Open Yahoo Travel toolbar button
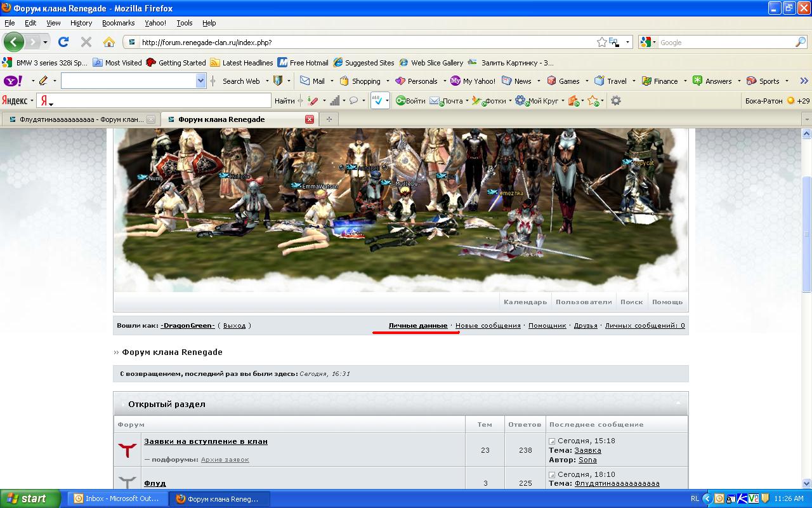 (610, 81)
